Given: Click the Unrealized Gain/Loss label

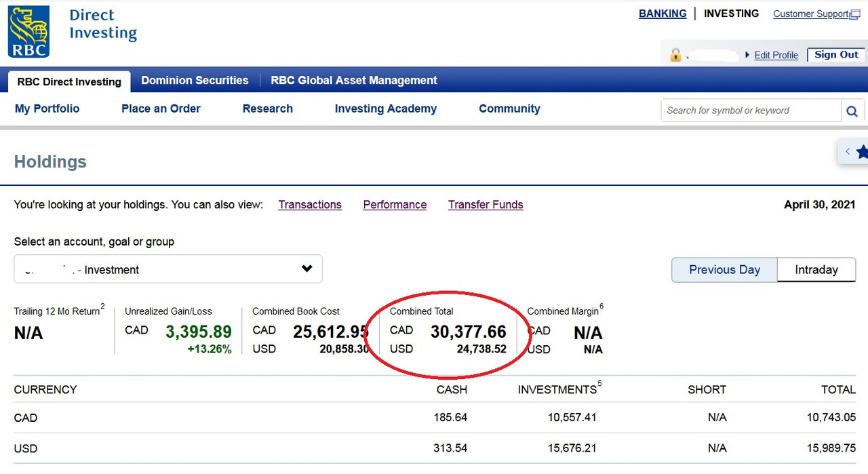Looking at the screenshot, I should [x=168, y=311].
